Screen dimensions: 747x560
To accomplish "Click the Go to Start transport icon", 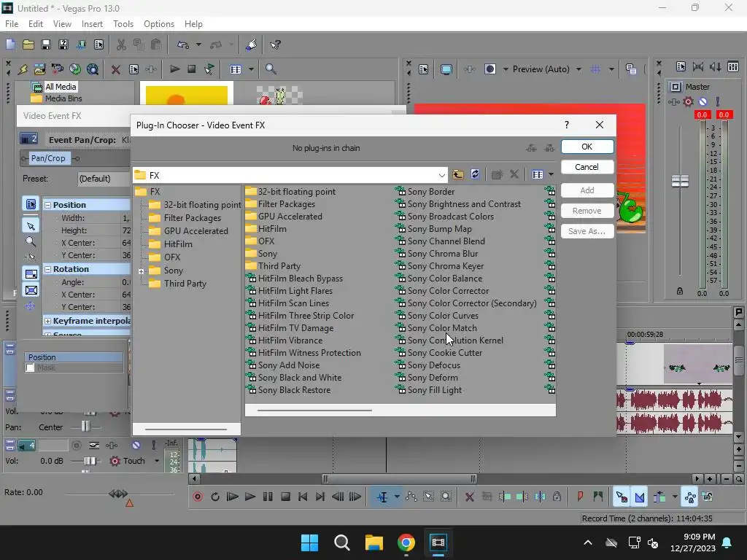I will coord(303,497).
